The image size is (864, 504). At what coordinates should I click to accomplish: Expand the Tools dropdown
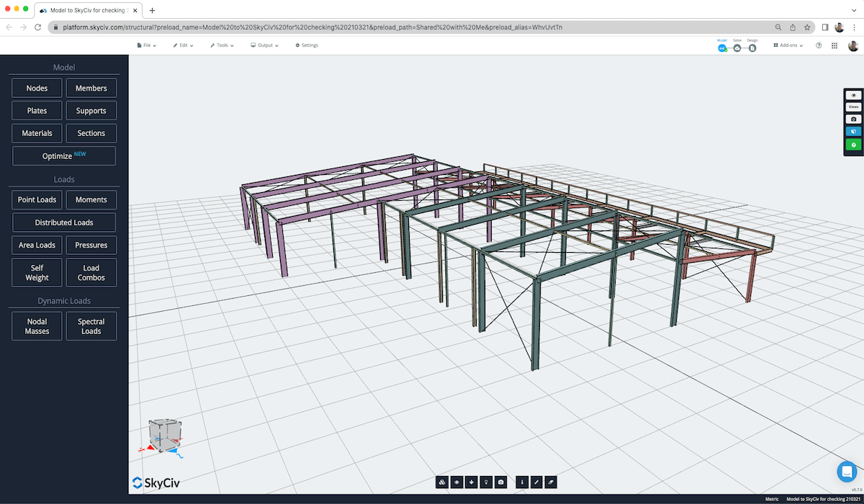click(x=222, y=45)
